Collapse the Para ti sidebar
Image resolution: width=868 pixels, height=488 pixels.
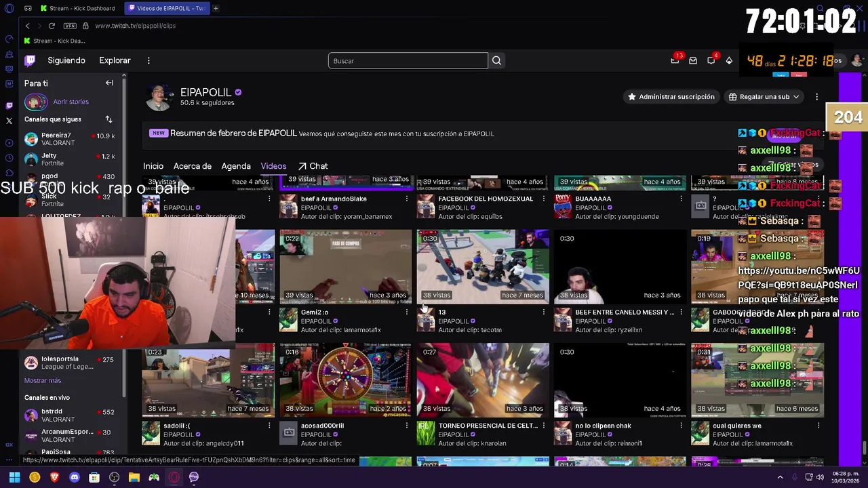pos(109,83)
